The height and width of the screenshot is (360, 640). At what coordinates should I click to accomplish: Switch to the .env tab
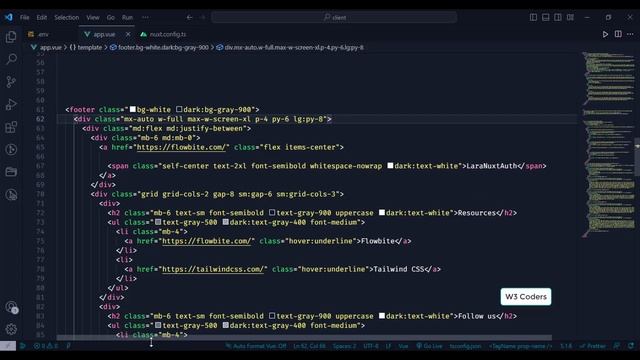(x=43, y=34)
